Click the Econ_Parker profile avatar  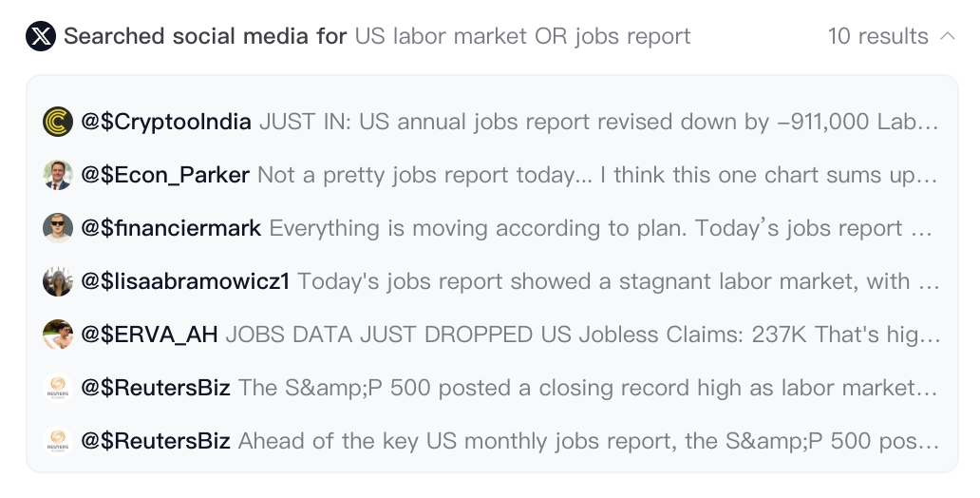point(58,175)
